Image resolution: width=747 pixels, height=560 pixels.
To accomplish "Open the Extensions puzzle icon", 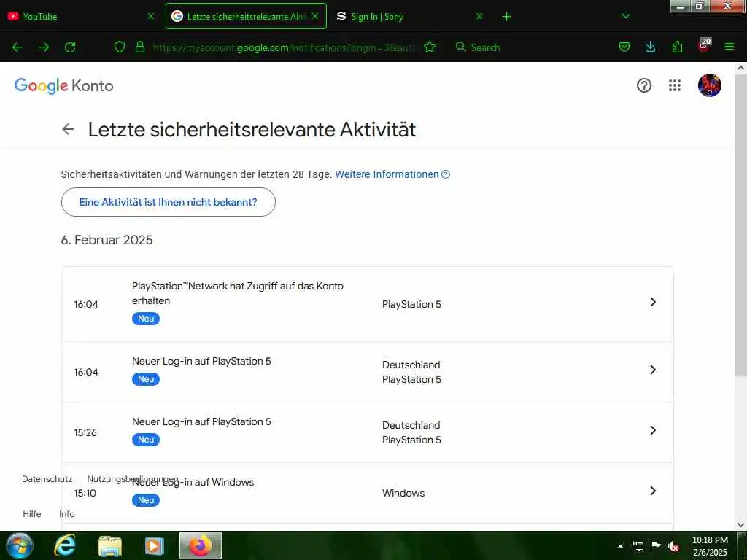I will 677,47.
